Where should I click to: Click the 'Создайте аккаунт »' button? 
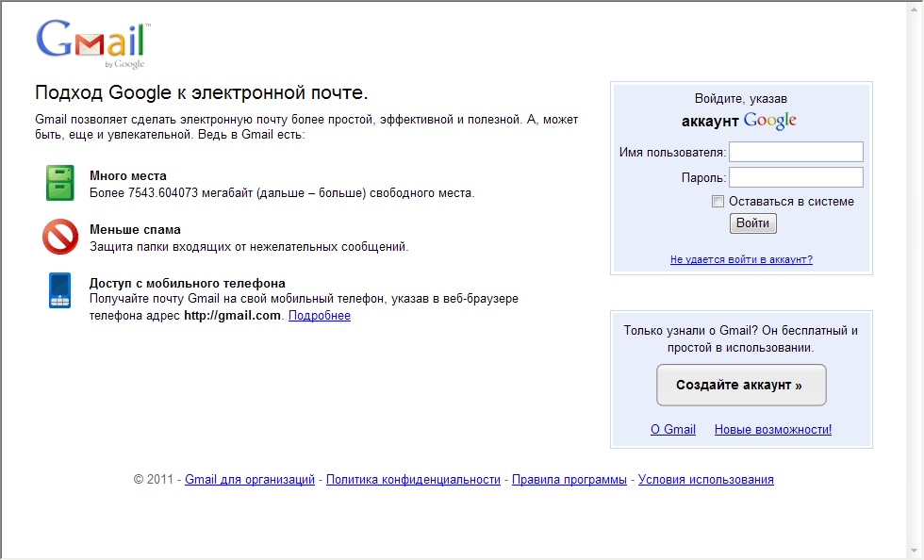point(741,385)
